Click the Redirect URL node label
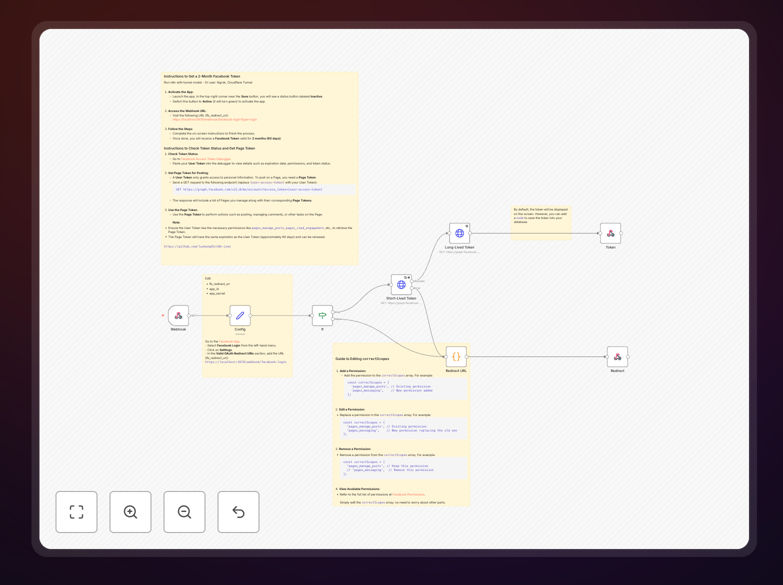 click(x=456, y=371)
